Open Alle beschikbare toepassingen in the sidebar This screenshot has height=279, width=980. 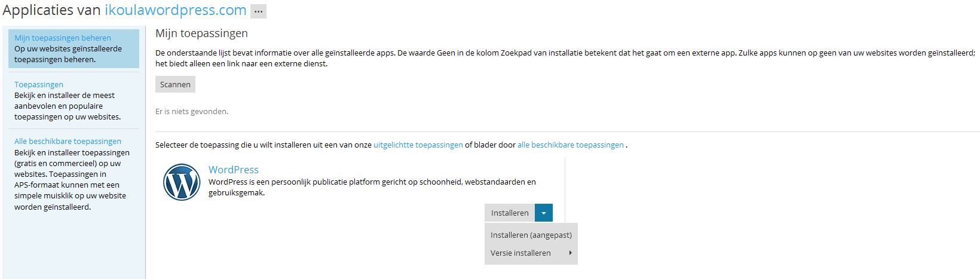68,142
